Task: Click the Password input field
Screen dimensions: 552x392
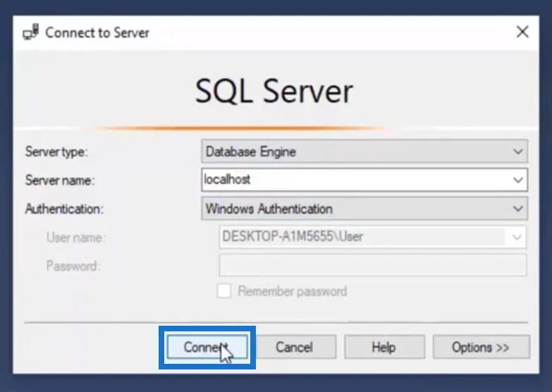Action: 373,266
